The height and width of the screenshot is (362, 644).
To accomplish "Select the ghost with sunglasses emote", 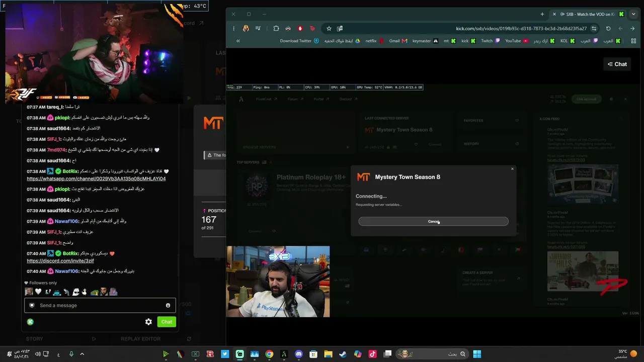I will (x=75, y=292).
